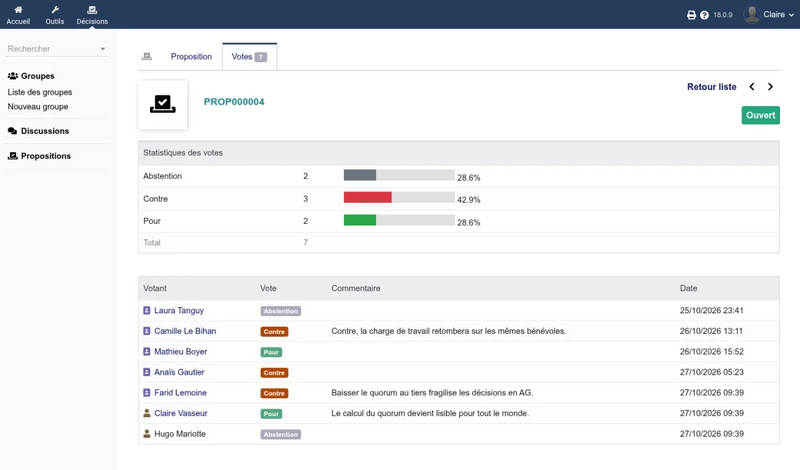Open Farid Lemoine's voter profile

click(x=181, y=393)
